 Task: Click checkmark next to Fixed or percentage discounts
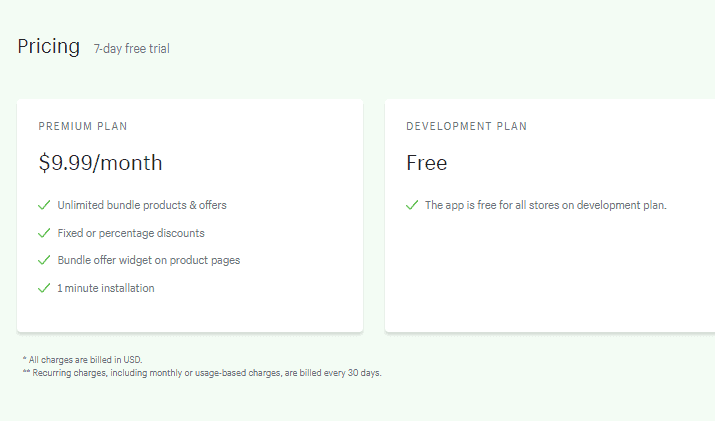pyautogui.click(x=44, y=233)
